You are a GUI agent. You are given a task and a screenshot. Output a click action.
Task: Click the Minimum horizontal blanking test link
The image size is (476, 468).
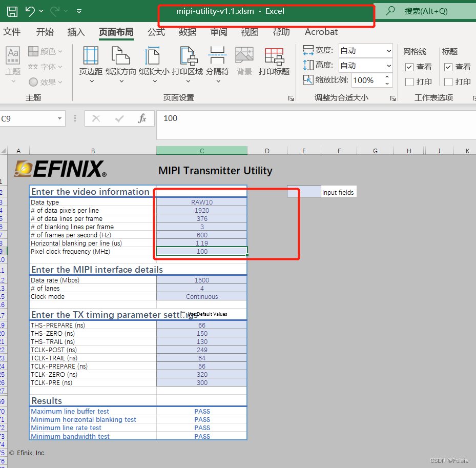pos(84,419)
